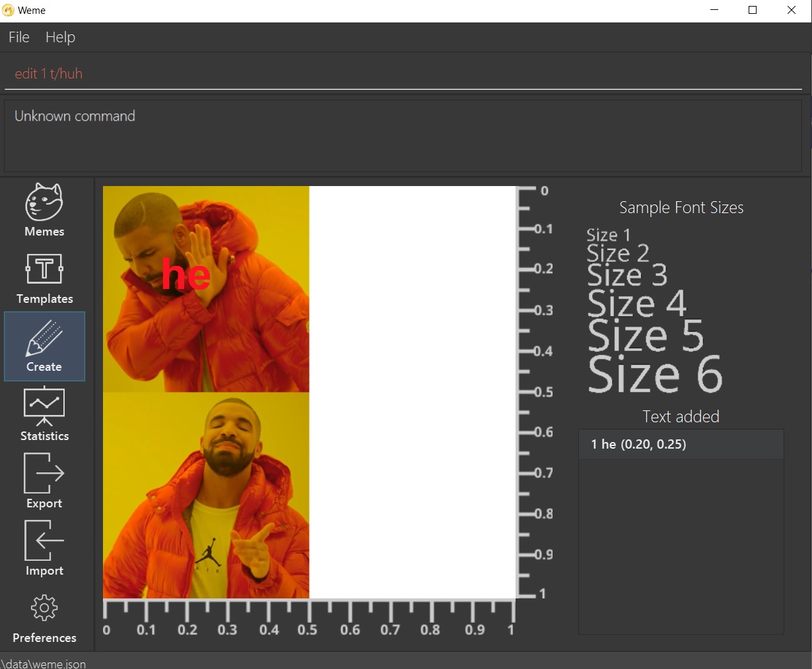Minimize the Weme window
Image resolution: width=812 pixels, height=669 pixels.
click(x=714, y=11)
